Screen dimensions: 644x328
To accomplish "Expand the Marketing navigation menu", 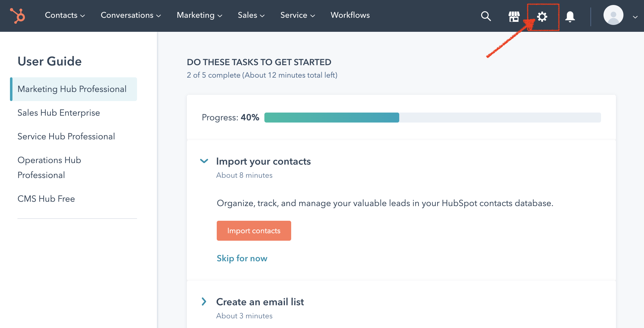I will click(199, 15).
